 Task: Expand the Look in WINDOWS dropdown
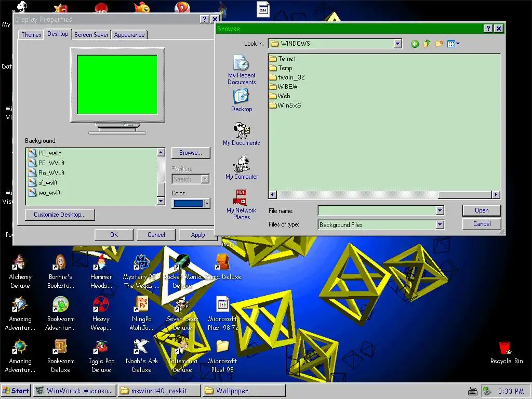click(397, 44)
